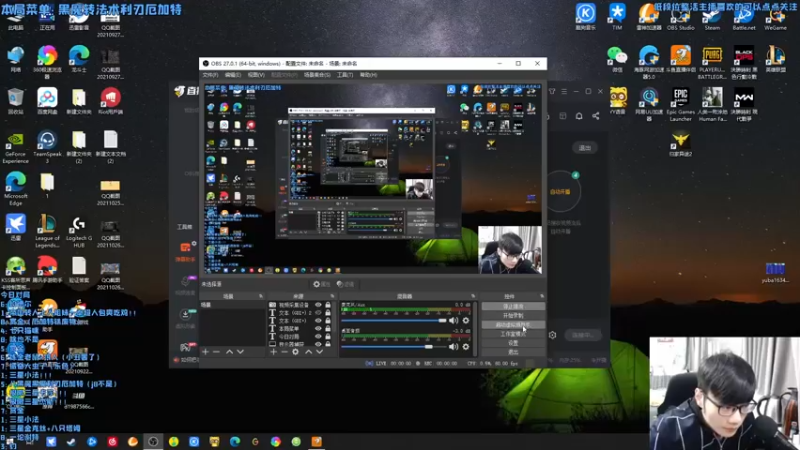Open Battle.net desktop shortcut
This screenshot has width=800, height=450.
coord(744,16)
